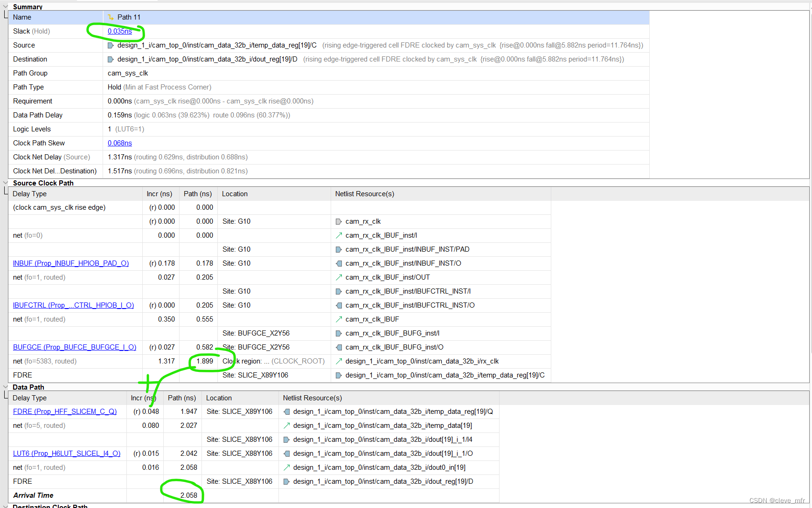Select the Delay Type column header in Source Clock Path
Viewport: 812px width, 508px height.
pyautogui.click(x=75, y=194)
